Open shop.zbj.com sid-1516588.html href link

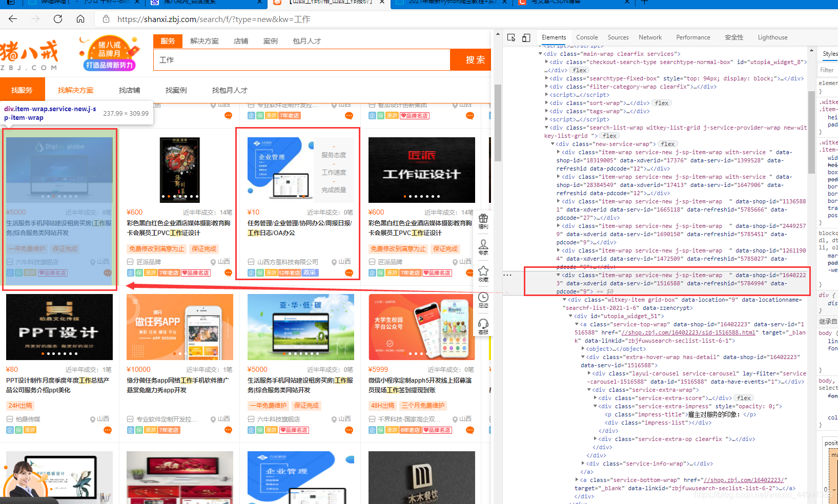click(x=688, y=332)
